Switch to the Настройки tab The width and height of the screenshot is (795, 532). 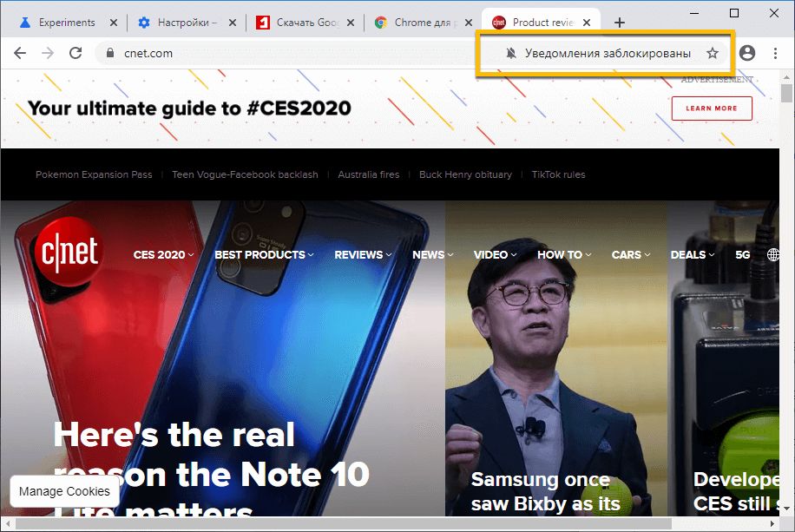click(185, 23)
